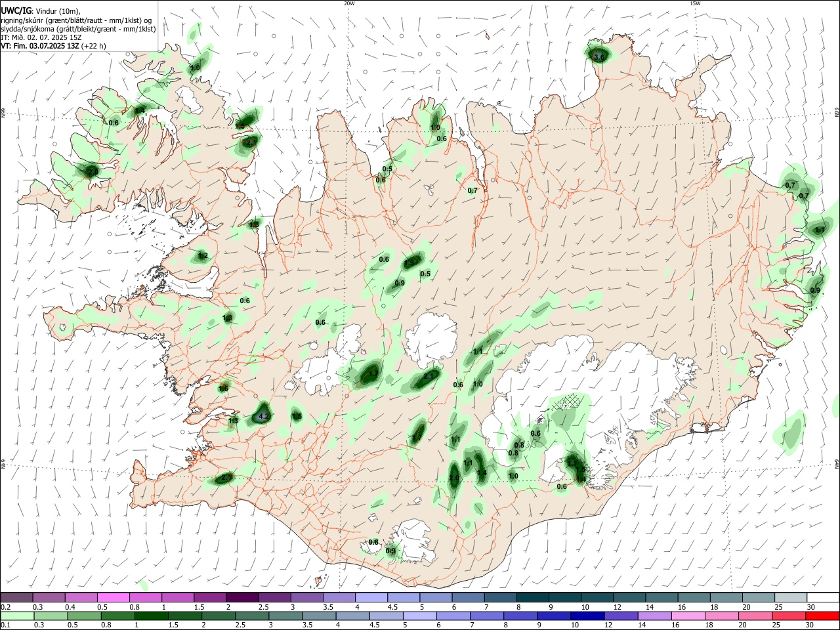Image resolution: width=840 pixels, height=630 pixels.
Task: Click the bright magenta 0.5–0.8 snow legend swatch
Action: point(113,598)
